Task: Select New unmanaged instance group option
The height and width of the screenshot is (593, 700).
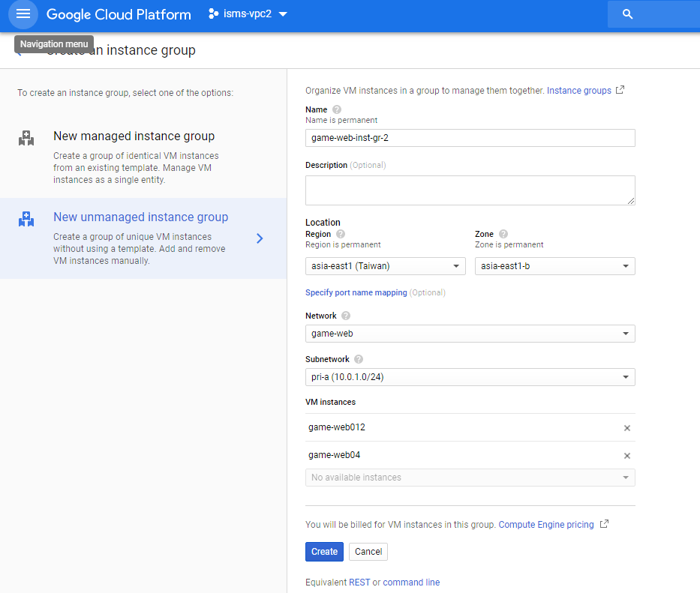Action: 140,217
